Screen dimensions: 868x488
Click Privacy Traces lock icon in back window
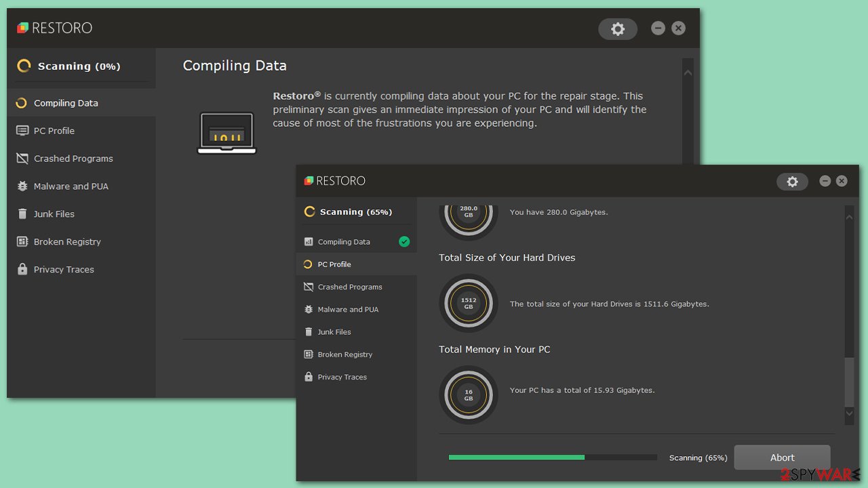click(x=22, y=269)
